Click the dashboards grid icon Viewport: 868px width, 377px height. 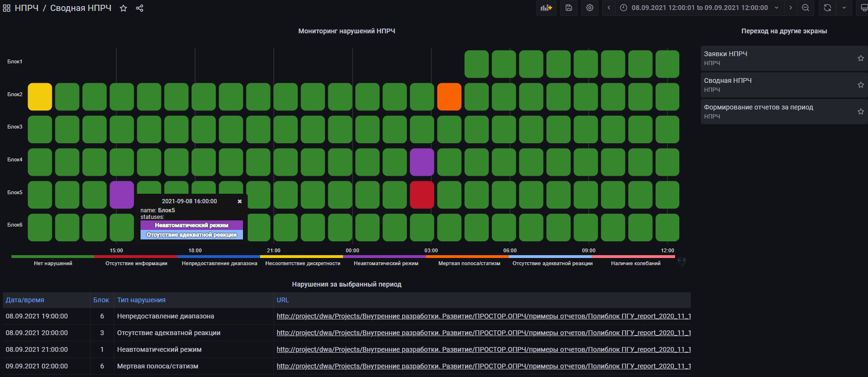point(7,8)
